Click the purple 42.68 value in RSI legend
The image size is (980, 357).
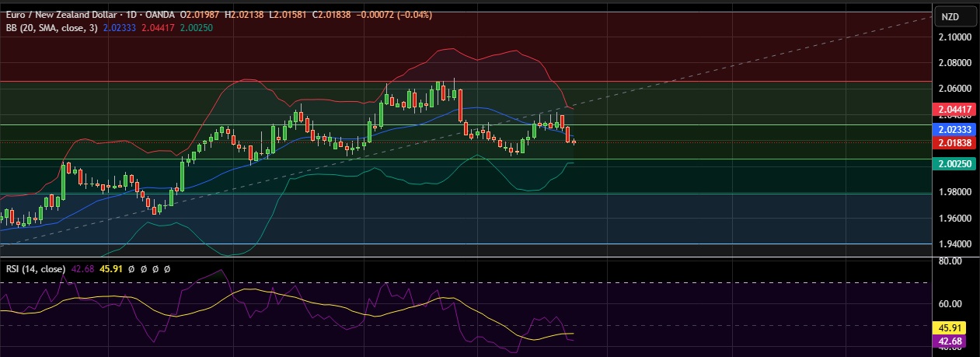[83, 269]
